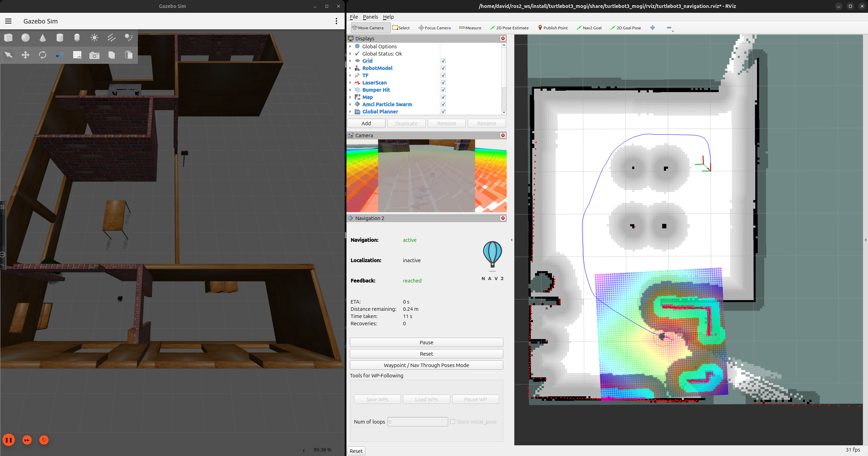Pause the Gazebo simulation
The height and width of the screenshot is (456, 868).
[x=9, y=440]
